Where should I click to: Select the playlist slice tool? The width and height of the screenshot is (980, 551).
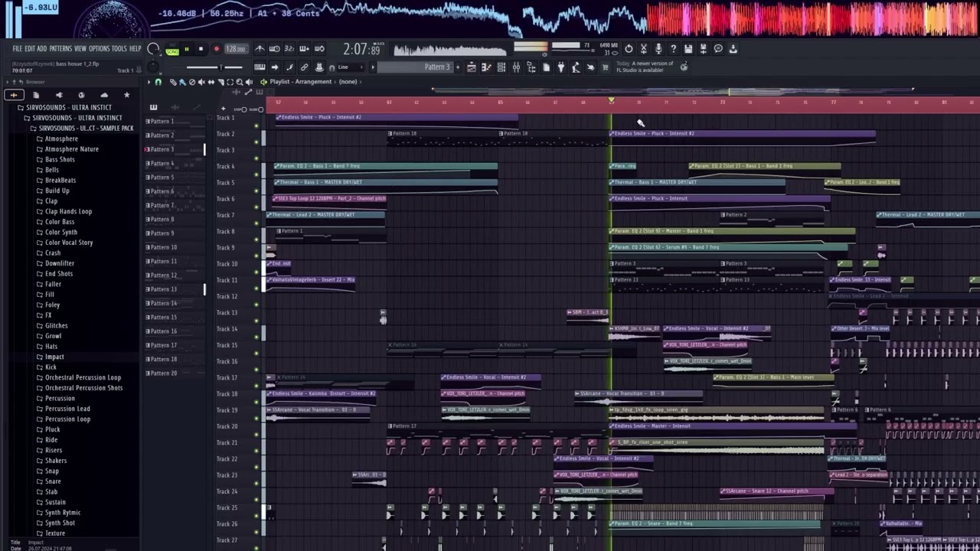220,82
